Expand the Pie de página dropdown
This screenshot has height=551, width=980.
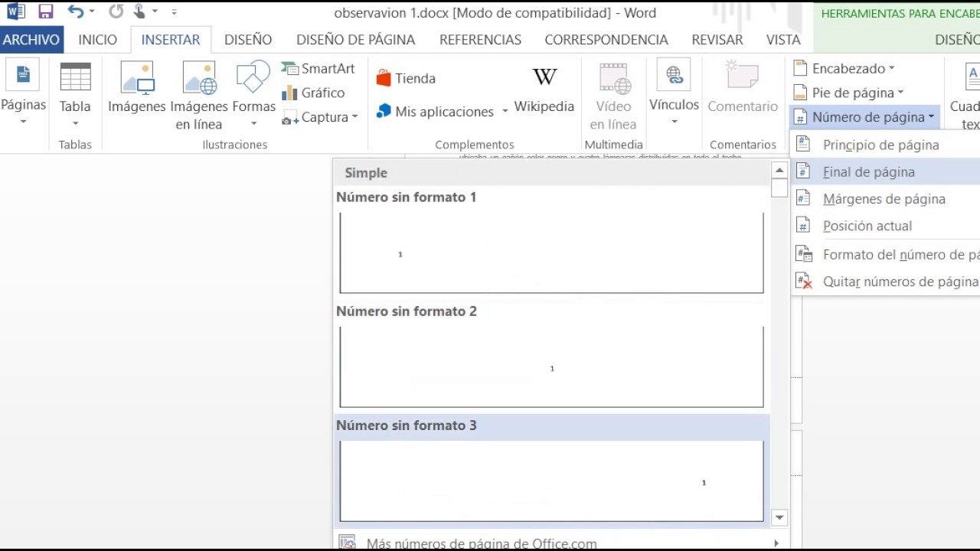tap(900, 93)
